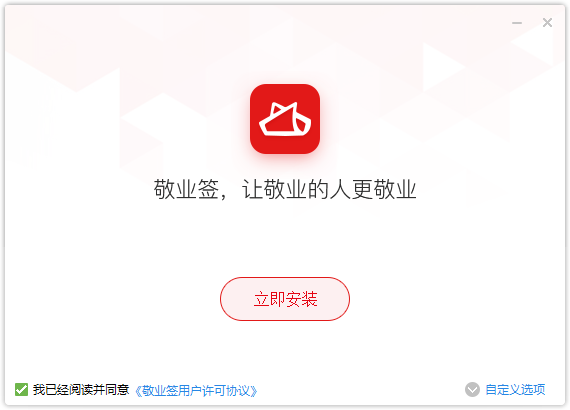This screenshot has width=570, height=410.
Task: Open 《敬业签用户许可协议》 license link
Action: click(x=196, y=391)
